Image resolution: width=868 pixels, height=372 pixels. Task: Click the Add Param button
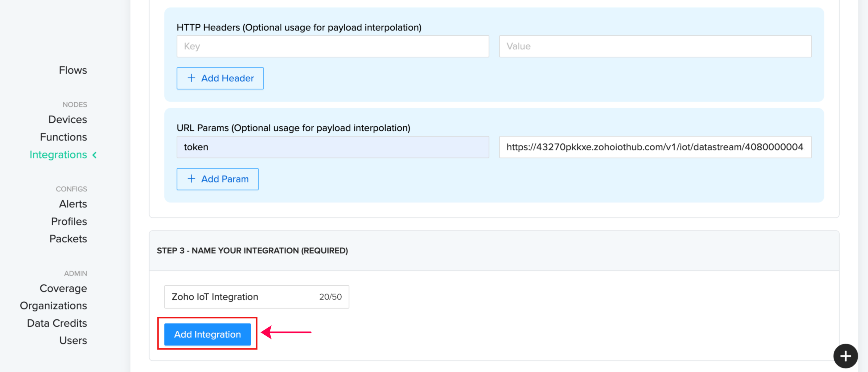[x=217, y=179]
